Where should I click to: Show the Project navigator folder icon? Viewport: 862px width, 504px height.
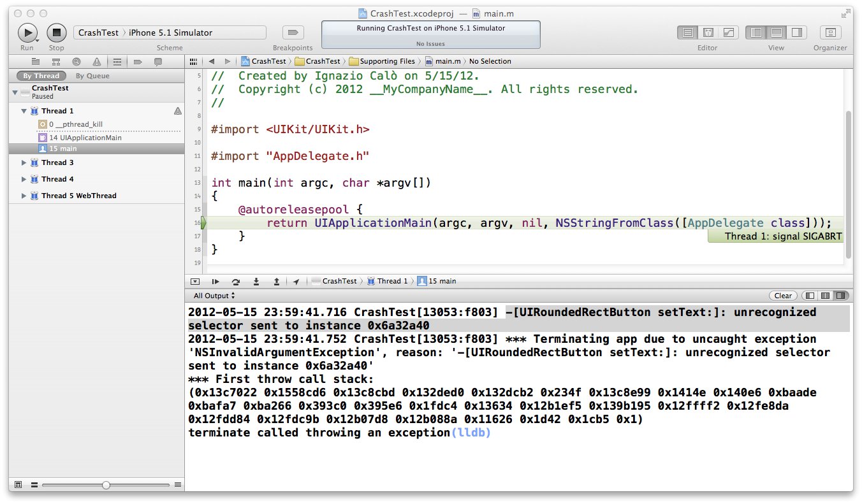point(36,62)
